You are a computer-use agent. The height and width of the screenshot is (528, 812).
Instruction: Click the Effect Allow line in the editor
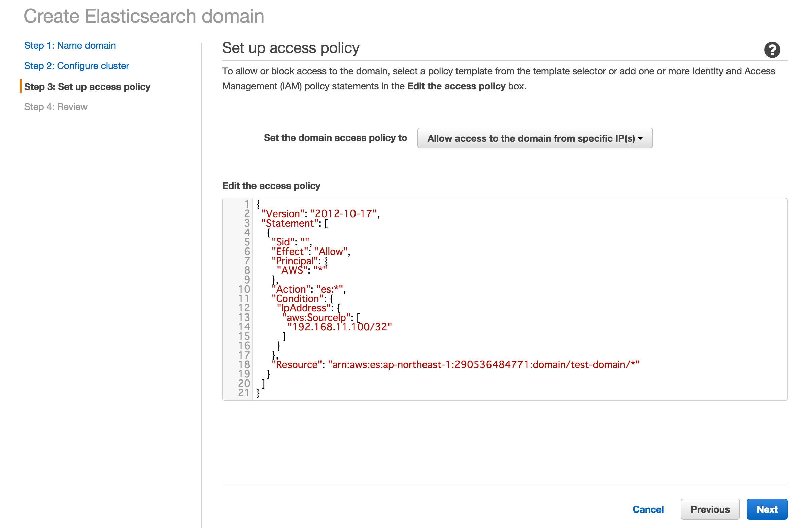coord(310,252)
